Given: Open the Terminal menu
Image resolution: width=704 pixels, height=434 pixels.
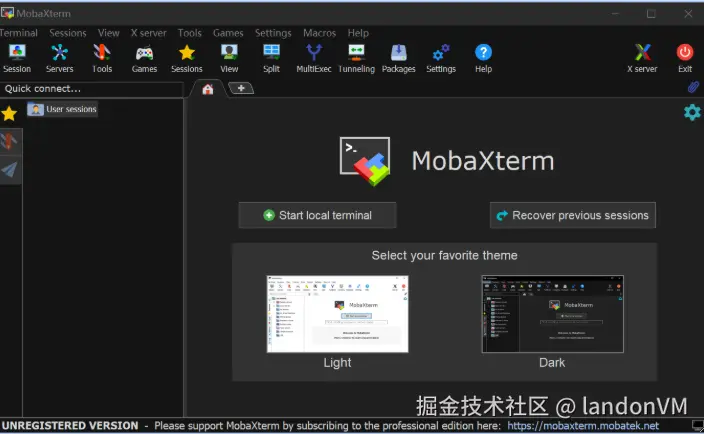Looking at the screenshot, I should click(18, 33).
